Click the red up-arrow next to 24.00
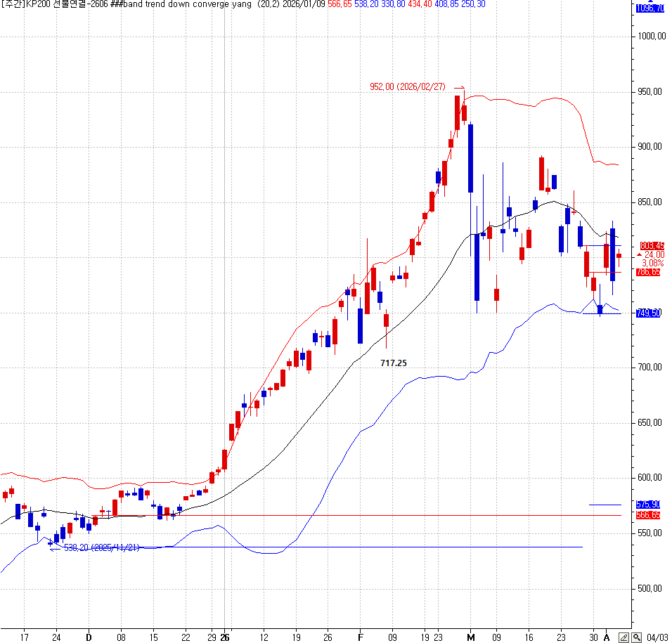The width and height of the screenshot is (672, 643). [x=639, y=254]
